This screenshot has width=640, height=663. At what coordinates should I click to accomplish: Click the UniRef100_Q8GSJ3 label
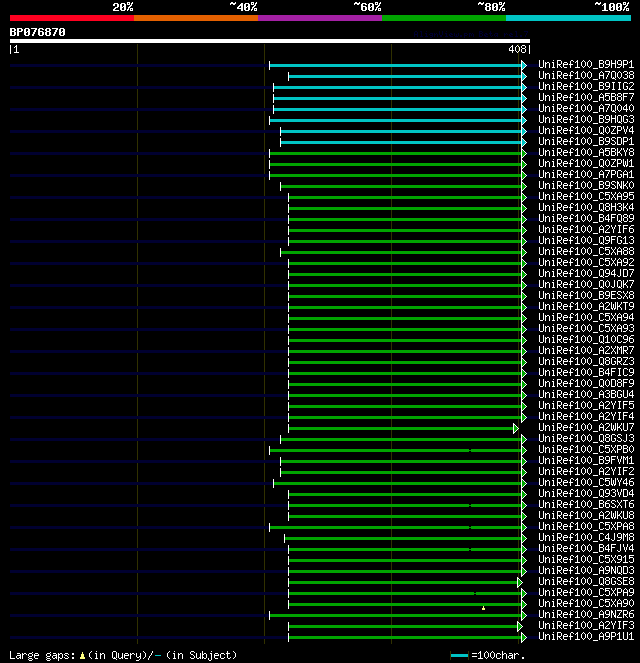(x=586, y=438)
